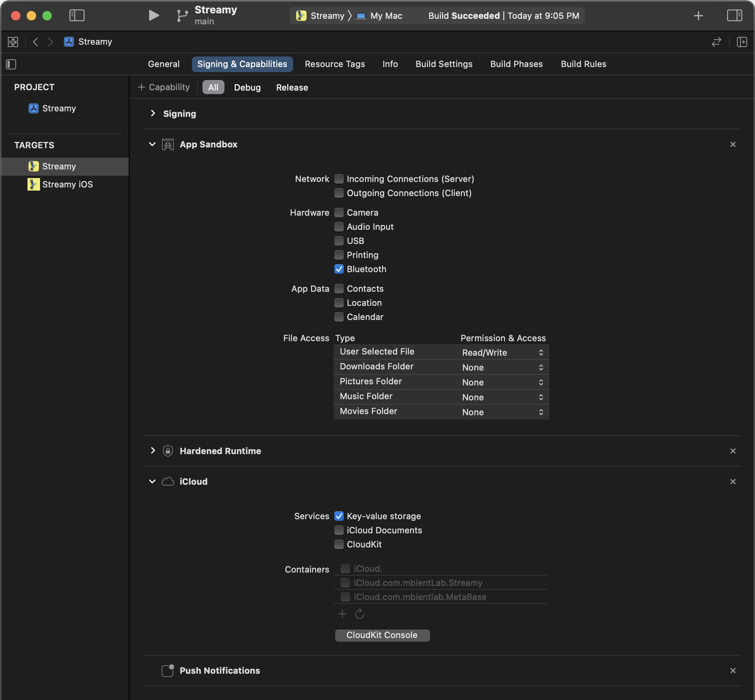Open the CloudKit Console
Image resolution: width=755 pixels, height=700 pixels.
(x=382, y=635)
